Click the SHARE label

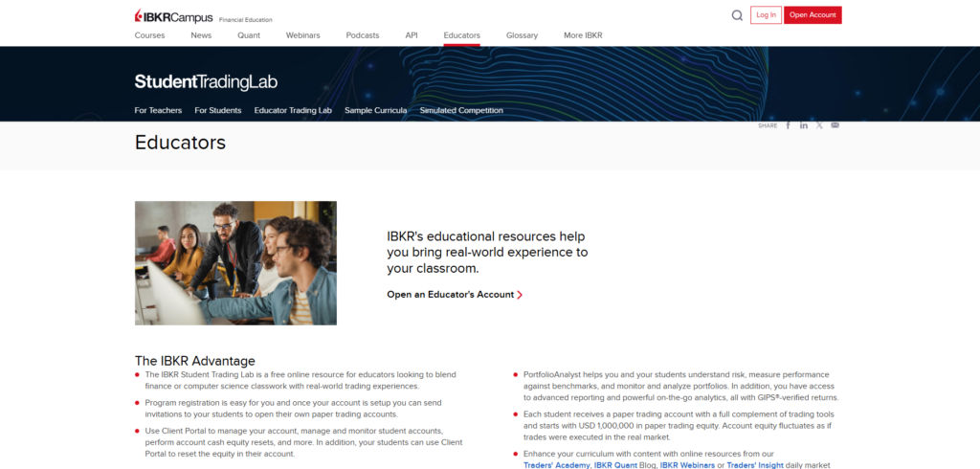(x=768, y=125)
